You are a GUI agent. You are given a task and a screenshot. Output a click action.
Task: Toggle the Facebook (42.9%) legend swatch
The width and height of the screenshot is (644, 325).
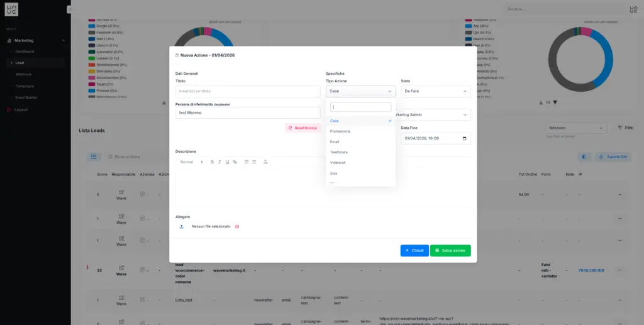click(92, 33)
